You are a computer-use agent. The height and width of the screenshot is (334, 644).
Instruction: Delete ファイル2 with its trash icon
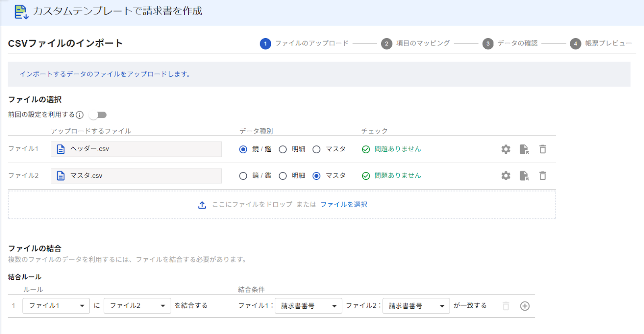click(543, 176)
